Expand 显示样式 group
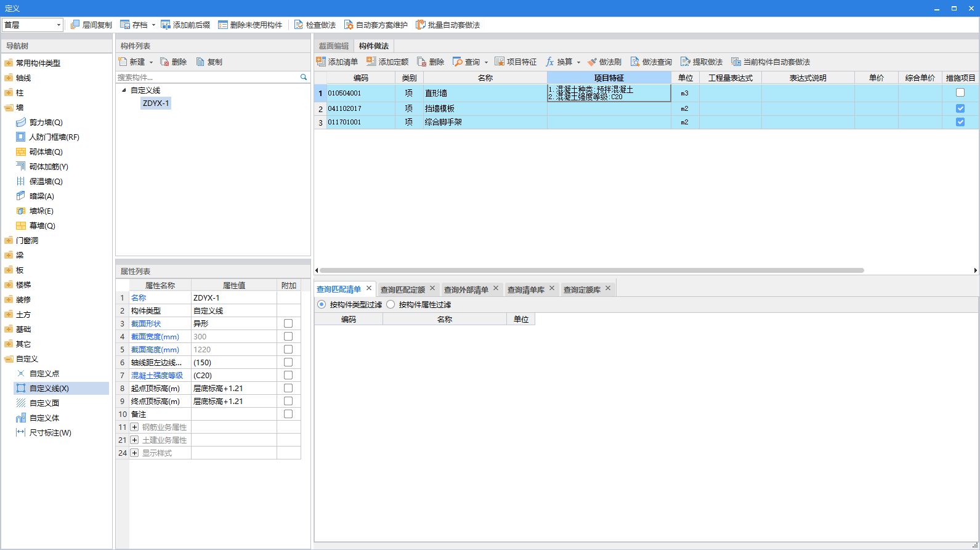This screenshot has width=980, height=550. (134, 453)
